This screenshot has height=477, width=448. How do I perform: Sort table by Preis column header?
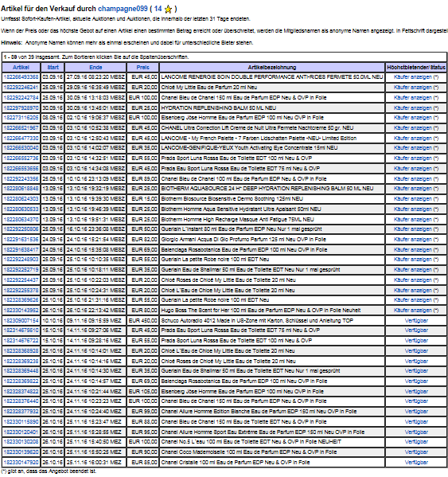pyautogui.click(x=143, y=67)
